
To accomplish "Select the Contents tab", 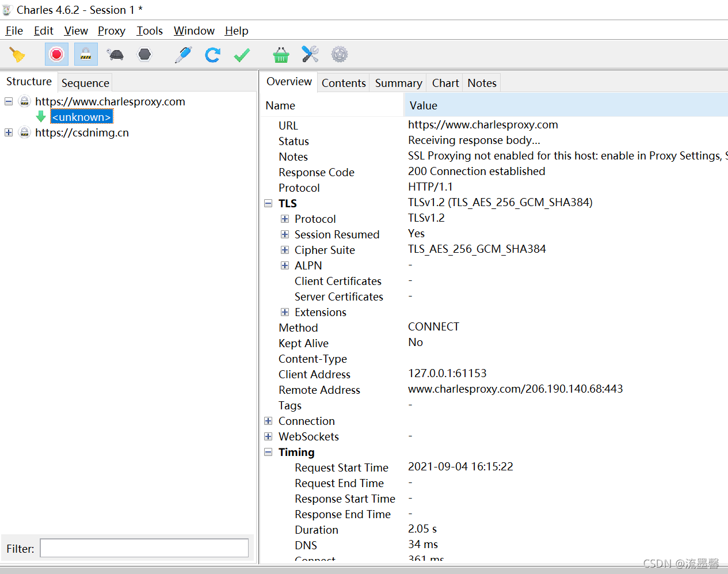I will coord(344,83).
